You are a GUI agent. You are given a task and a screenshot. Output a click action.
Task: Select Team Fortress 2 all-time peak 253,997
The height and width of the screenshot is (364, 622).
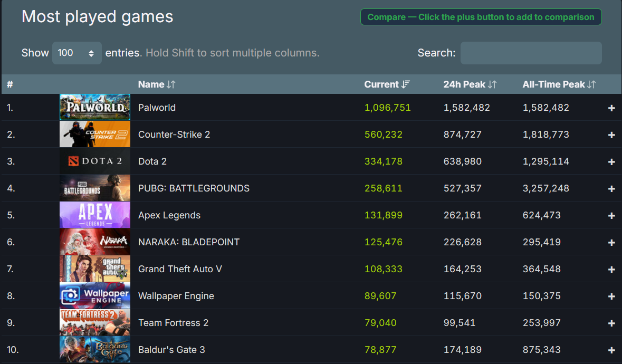(x=541, y=323)
